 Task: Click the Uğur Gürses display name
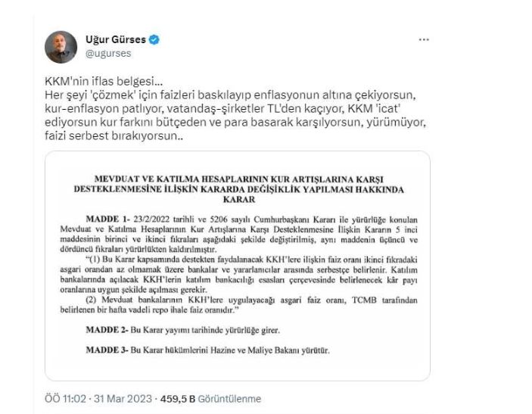point(116,39)
